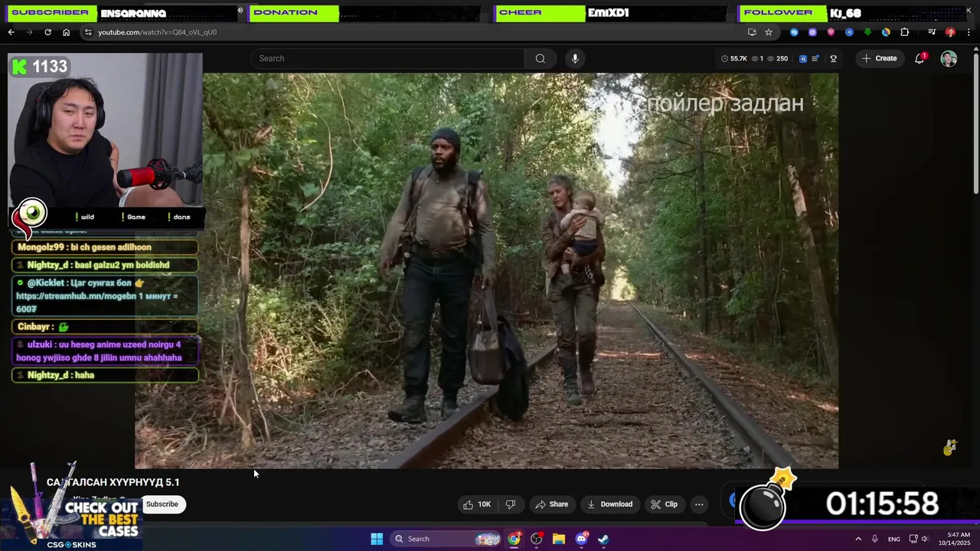Open the Windows Start menu
Image resolution: width=980 pixels, height=551 pixels.
(377, 539)
